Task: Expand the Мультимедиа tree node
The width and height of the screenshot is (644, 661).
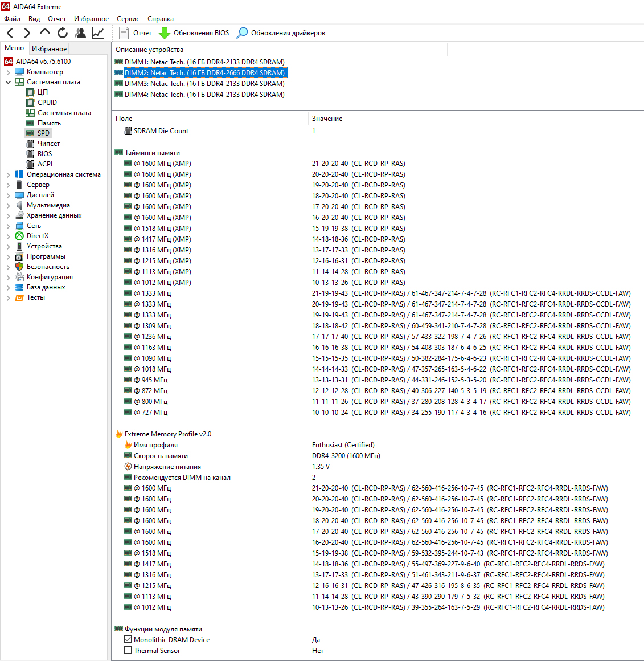Action: 8,205
